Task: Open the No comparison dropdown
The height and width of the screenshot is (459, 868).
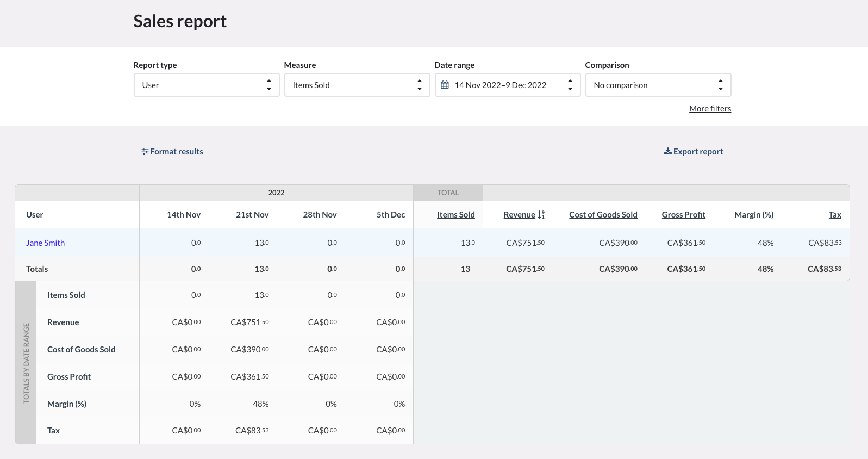Action: point(657,85)
